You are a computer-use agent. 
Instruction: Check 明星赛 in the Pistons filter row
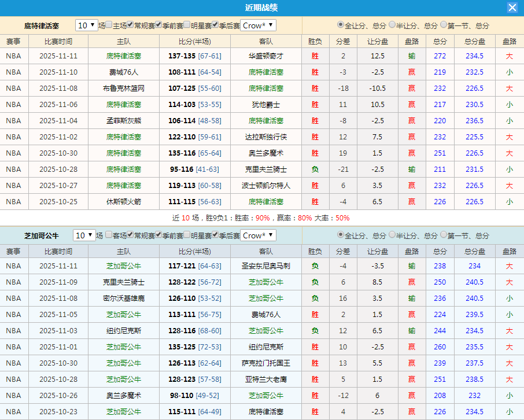[187, 25]
